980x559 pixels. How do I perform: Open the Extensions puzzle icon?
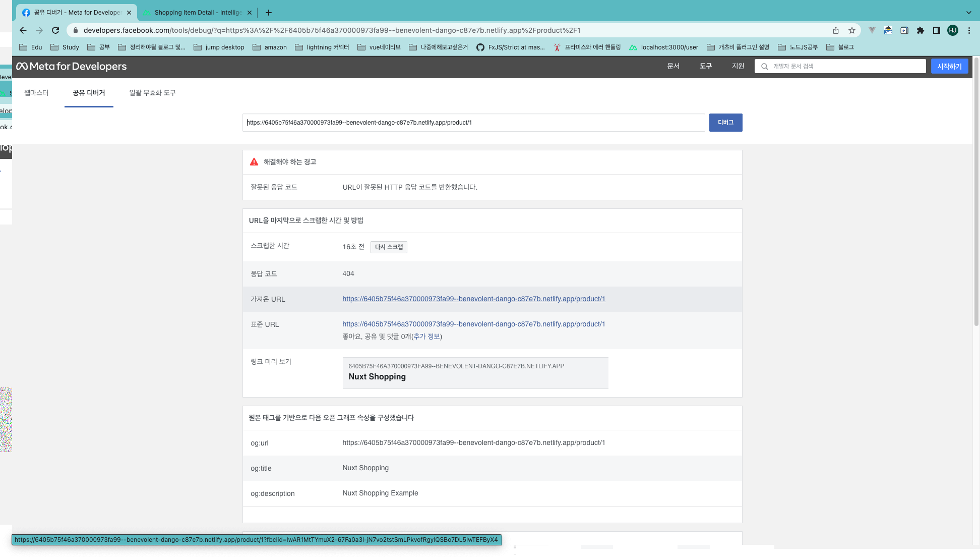pyautogui.click(x=921, y=30)
